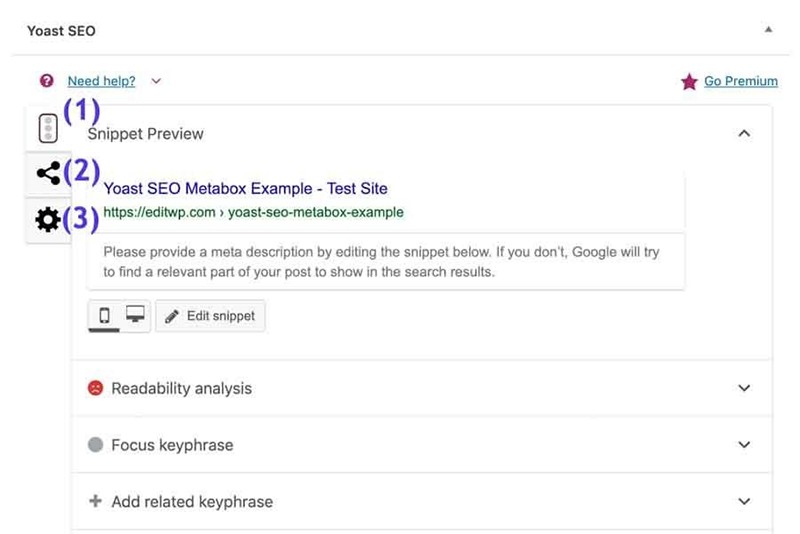Expand the dropdown arrow beside Need help
Screen dimensions: 800x534
click(155, 81)
